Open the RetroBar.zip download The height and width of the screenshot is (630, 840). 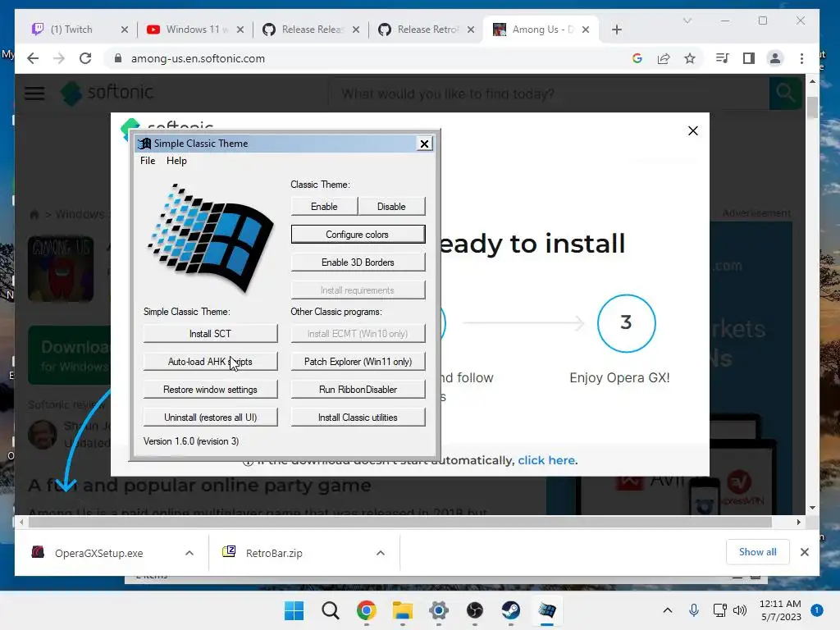[x=274, y=553]
